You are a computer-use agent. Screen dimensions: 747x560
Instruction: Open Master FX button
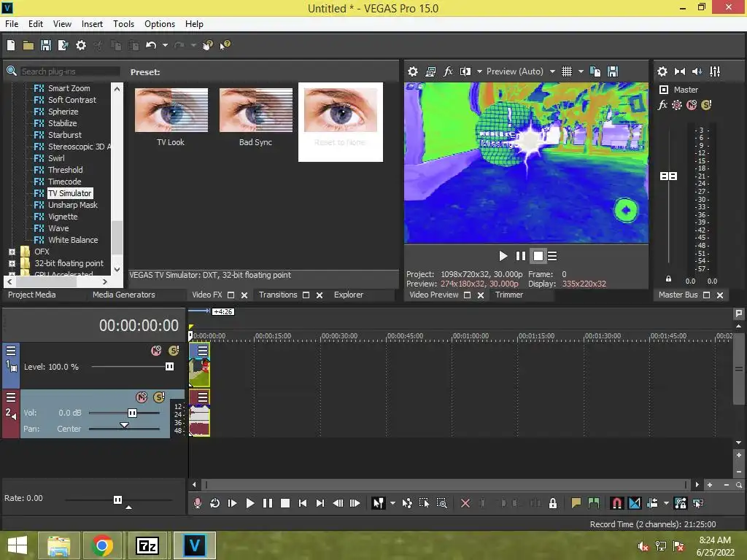[x=662, y=105]
